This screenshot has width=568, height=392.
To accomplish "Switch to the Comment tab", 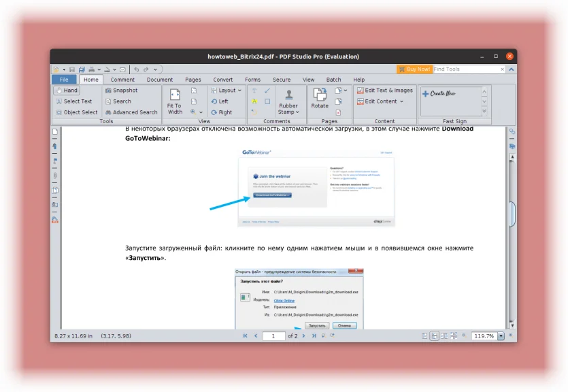I will click(122, 80).
